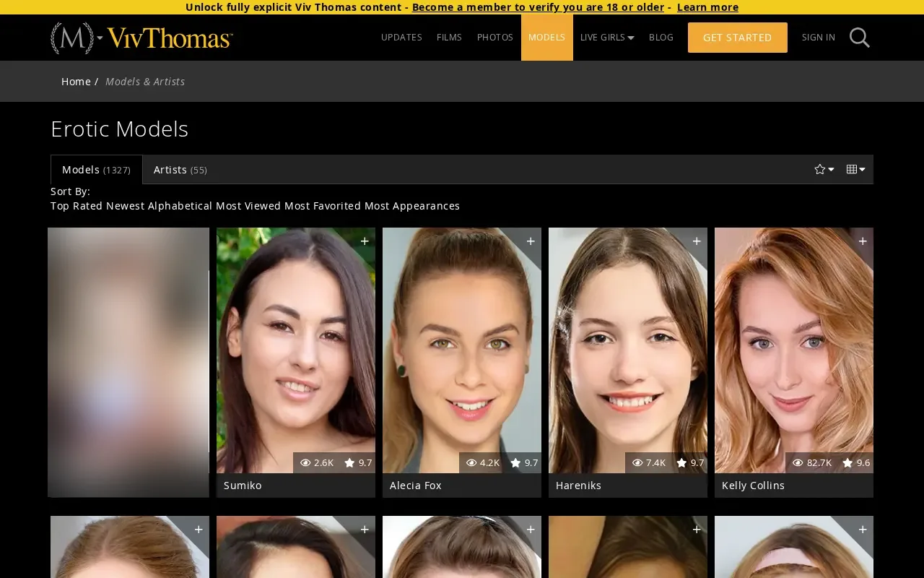Click the Get Started button

pos(738,38)
